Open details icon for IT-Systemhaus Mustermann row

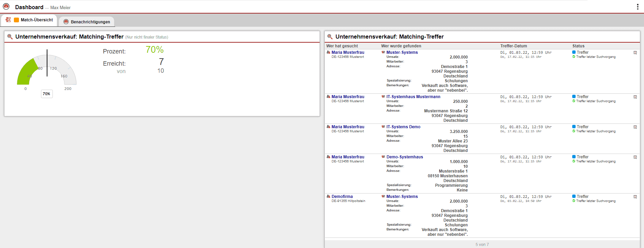pos(635,97)
